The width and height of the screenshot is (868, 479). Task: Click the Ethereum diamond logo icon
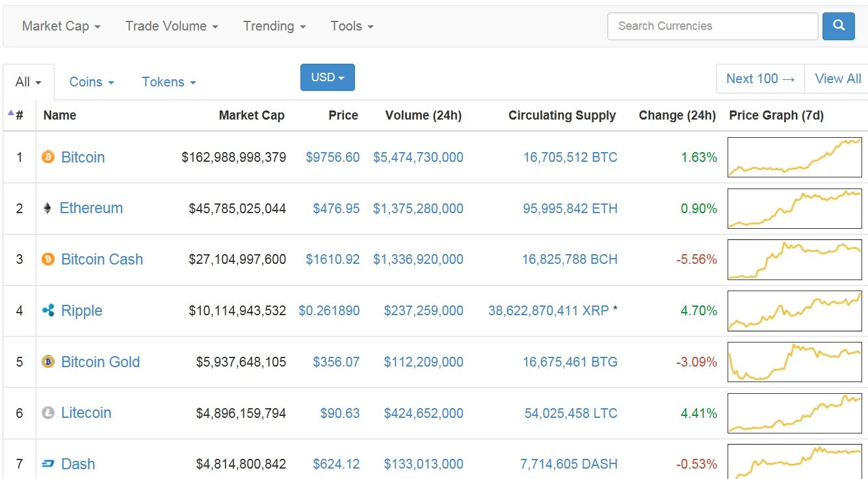click(47, 208)
